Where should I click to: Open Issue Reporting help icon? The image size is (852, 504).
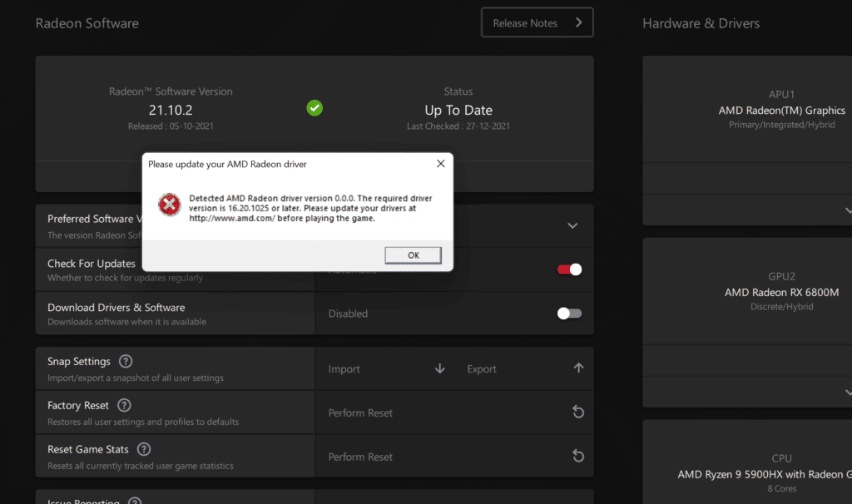tap(135, 501)
